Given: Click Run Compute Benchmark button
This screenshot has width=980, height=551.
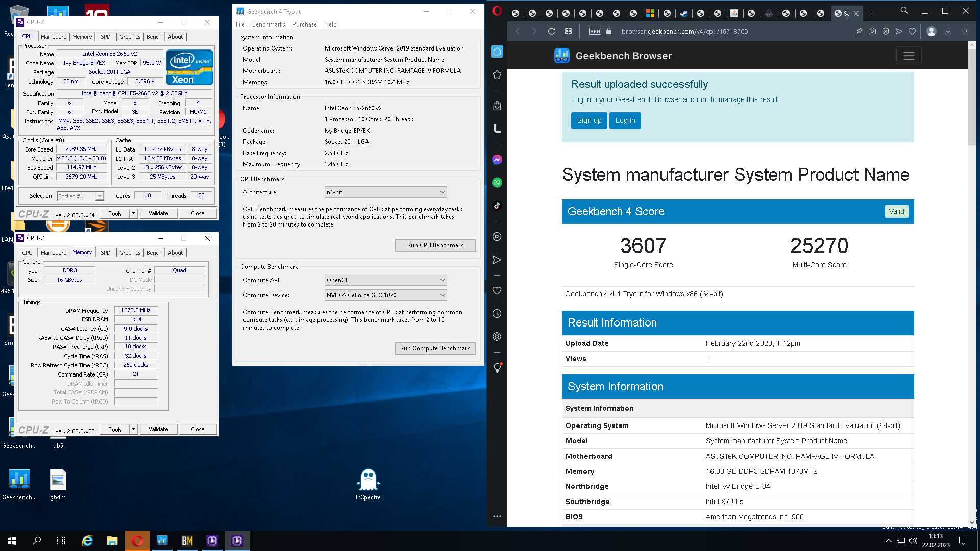Looking at the screenshot, I should click(x=435, y=348).
